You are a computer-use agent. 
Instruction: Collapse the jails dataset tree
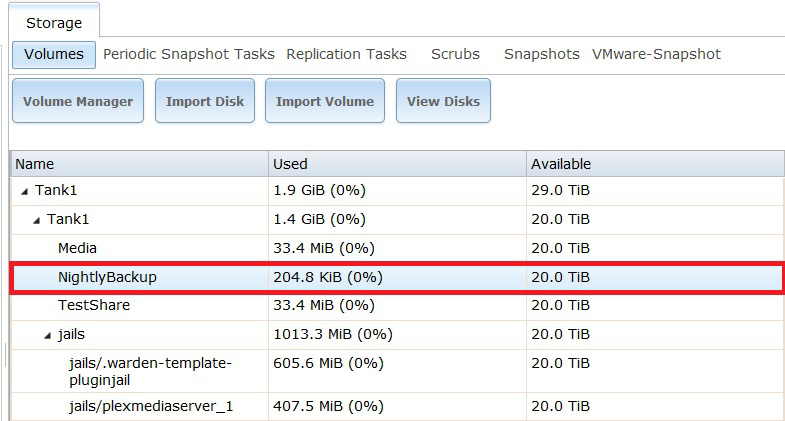click(48, 334)
